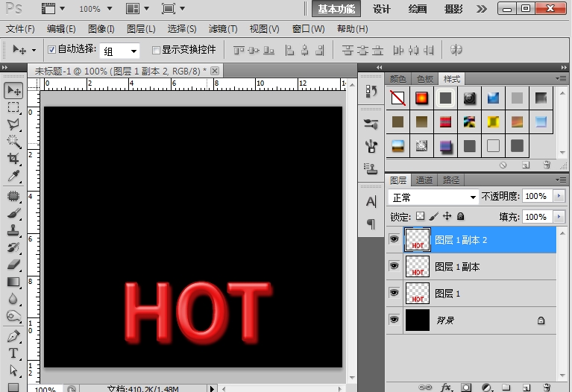Select the Eraser tool

pos(13,265)
